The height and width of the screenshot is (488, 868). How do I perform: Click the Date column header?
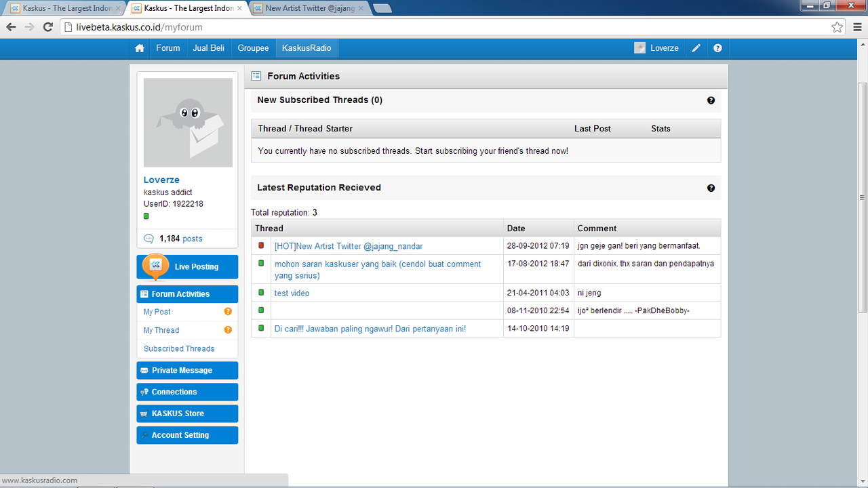540,228
